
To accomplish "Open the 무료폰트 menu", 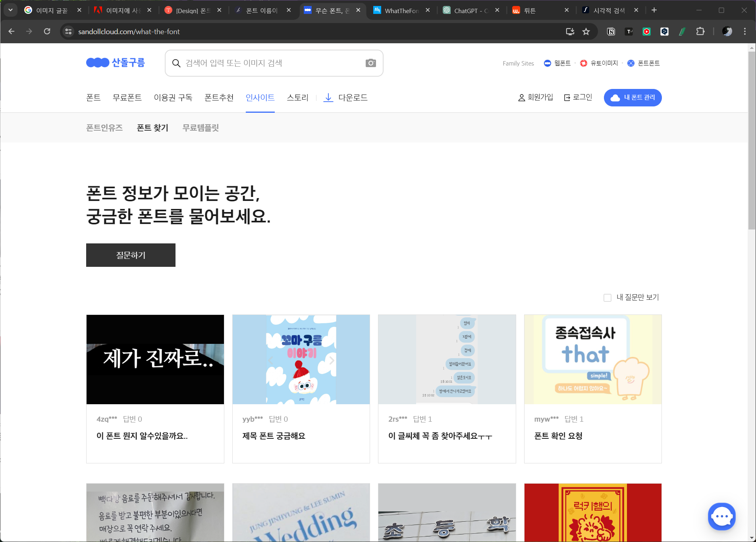I will click(127, 98).
